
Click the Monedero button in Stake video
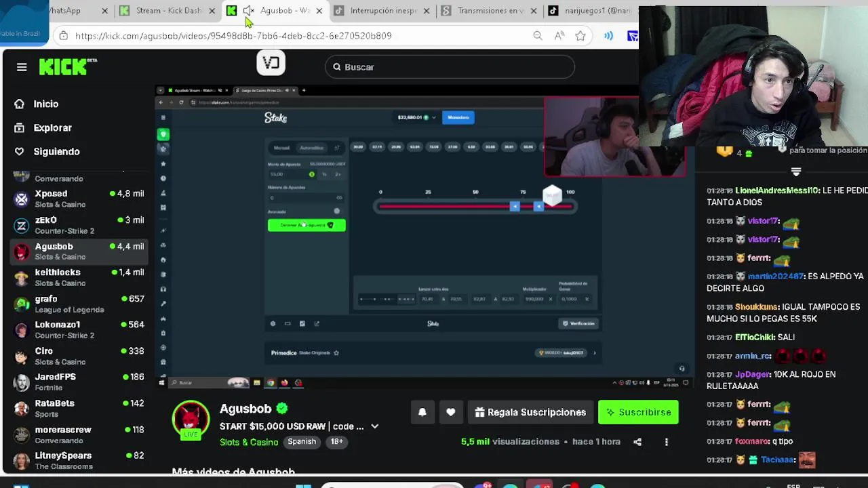point(458,117)
